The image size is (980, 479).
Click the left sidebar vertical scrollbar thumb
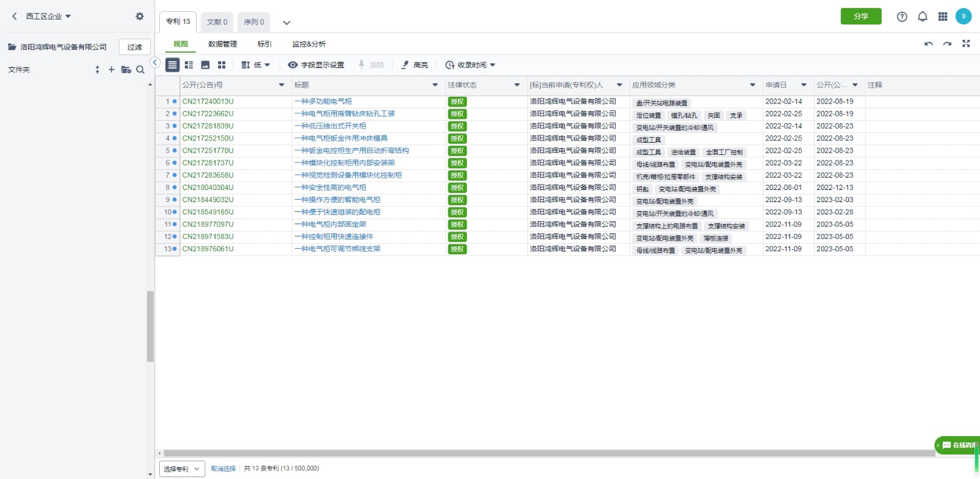pyautogui.click(x=150, y=326)
